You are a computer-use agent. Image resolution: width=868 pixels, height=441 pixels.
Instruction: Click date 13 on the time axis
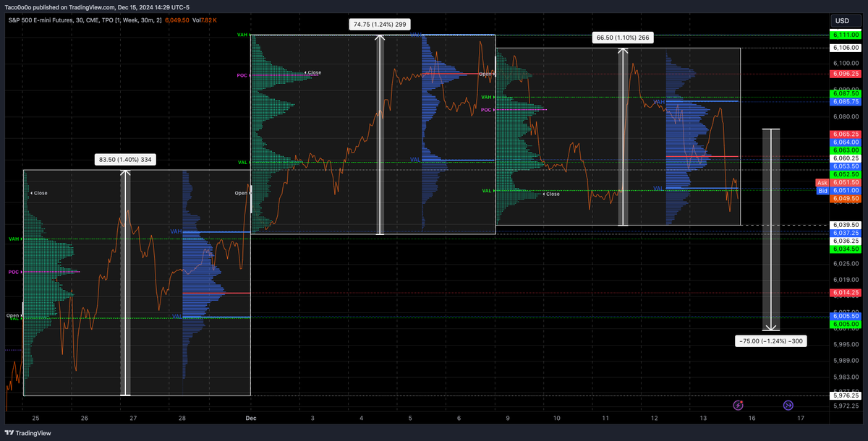(x=703, y=418)
